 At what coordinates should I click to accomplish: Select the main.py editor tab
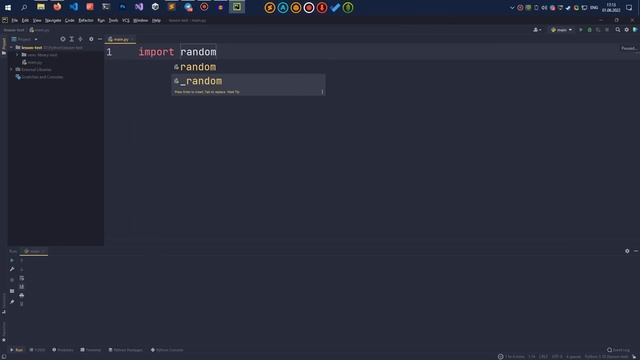coord(119,39)
